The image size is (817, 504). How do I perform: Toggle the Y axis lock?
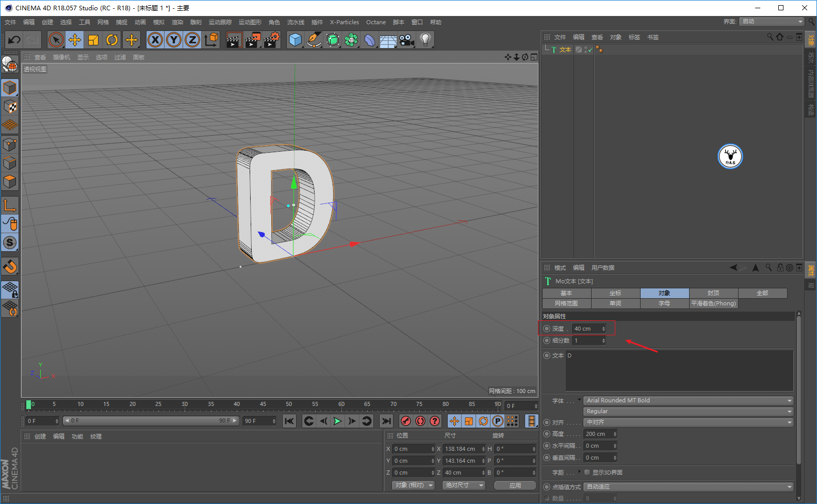pos(174,40)
